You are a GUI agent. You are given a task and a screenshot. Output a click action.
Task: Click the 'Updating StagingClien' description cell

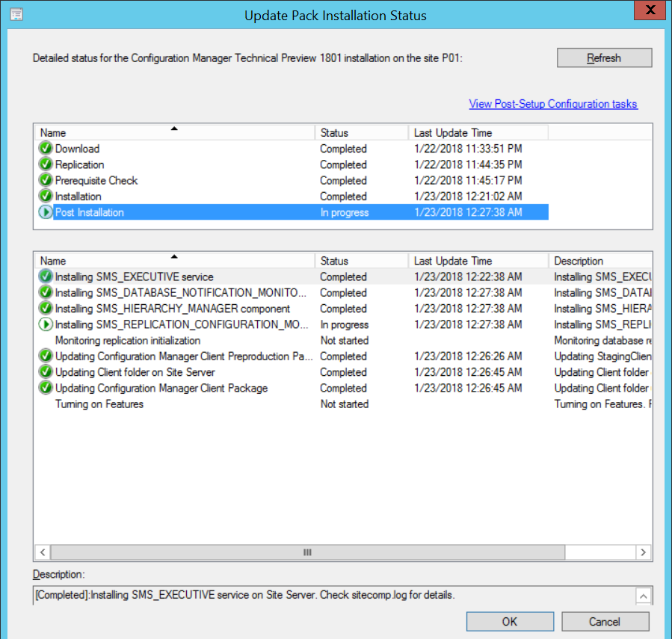(603, 356)
